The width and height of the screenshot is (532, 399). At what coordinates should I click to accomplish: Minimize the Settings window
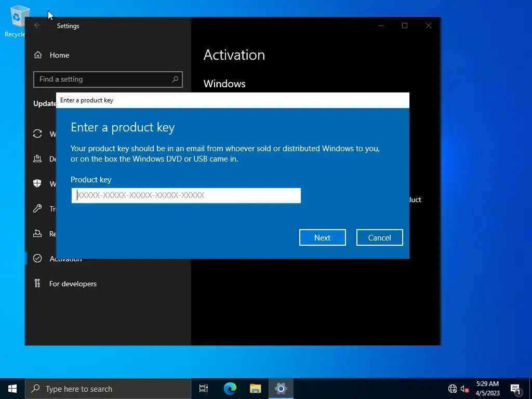pos(381,25)
